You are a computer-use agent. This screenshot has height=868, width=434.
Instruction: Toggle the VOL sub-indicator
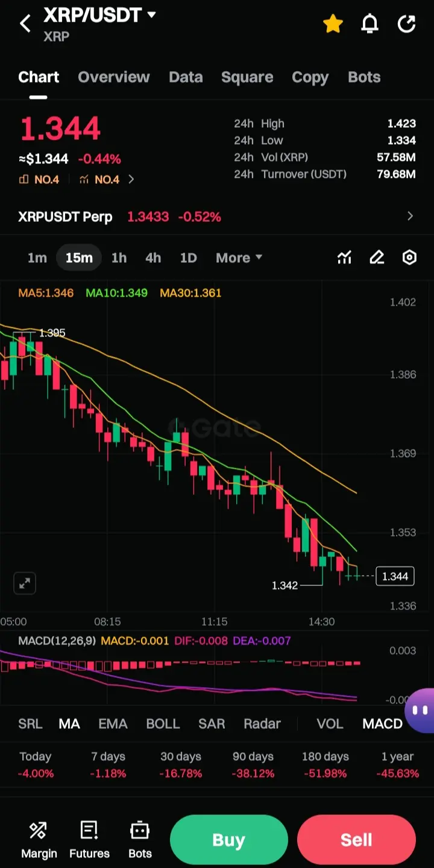coord(330,724)
